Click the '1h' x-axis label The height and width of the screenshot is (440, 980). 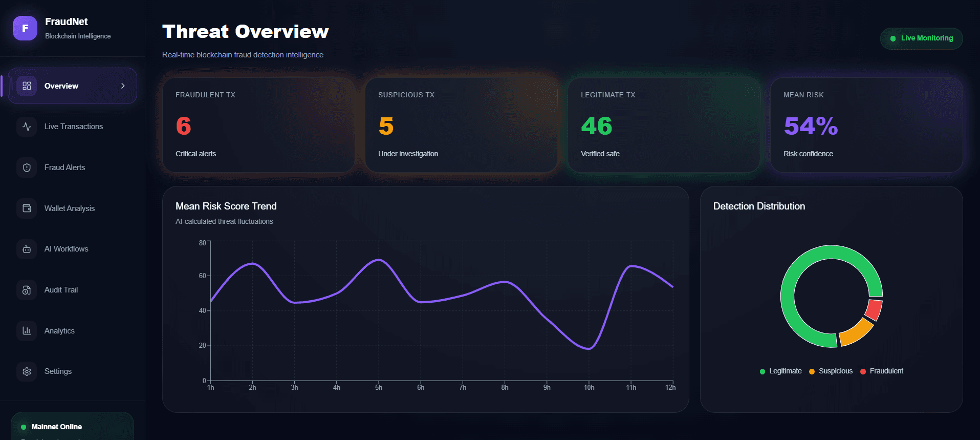pos(210,388)
